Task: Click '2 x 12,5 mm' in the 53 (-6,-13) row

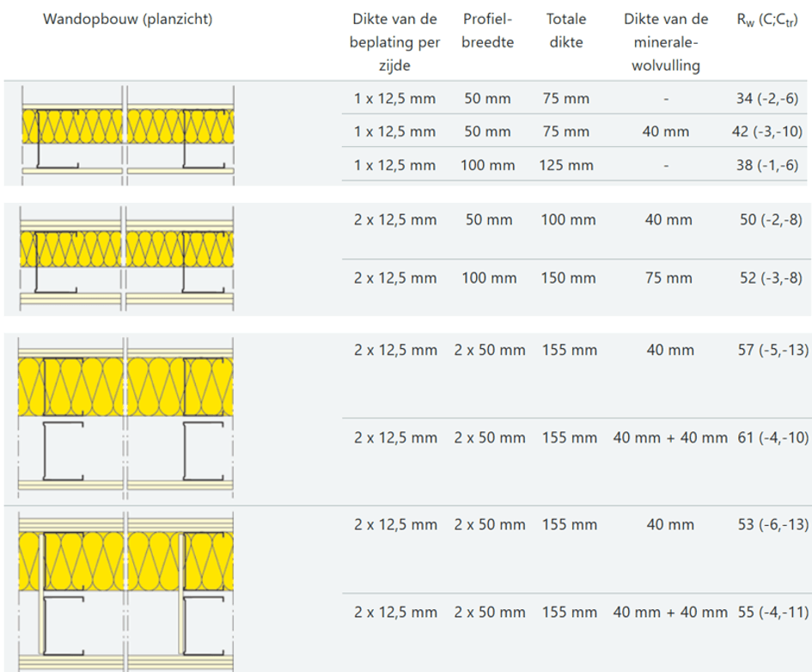Action: [x=395, y=524]
